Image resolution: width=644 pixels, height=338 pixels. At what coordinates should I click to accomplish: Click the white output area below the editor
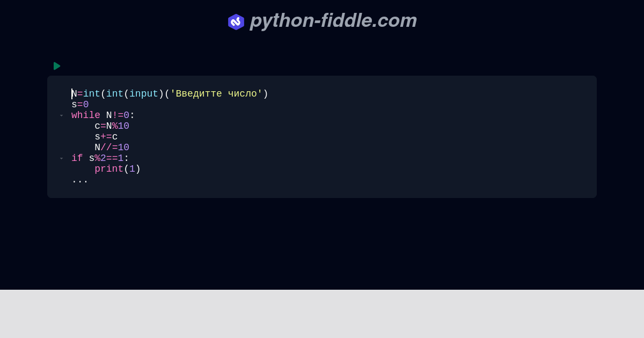pos(322,314)
